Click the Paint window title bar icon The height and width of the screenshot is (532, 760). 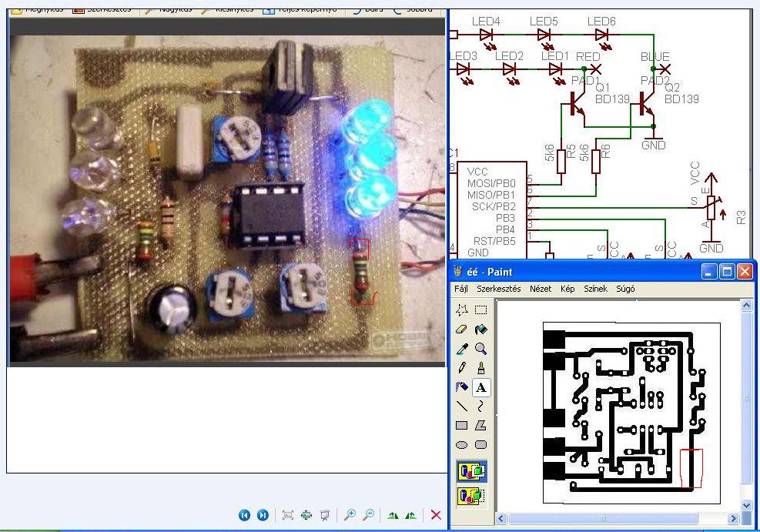tap(458, 271)
